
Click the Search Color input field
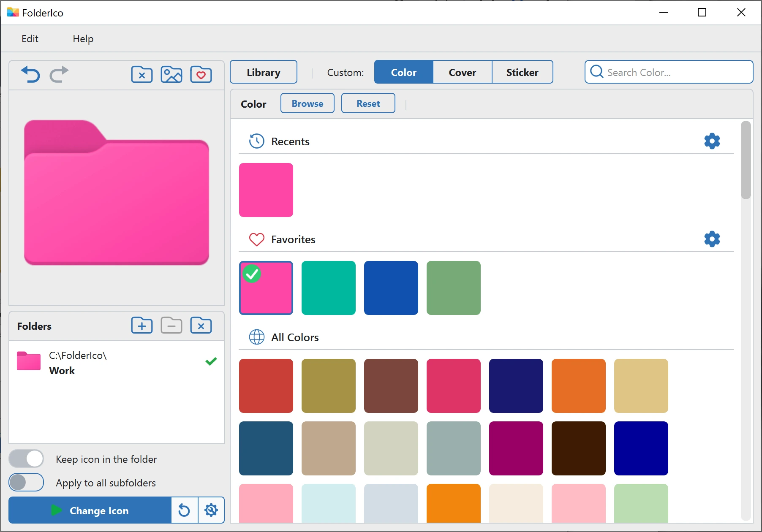coord(669,72)
